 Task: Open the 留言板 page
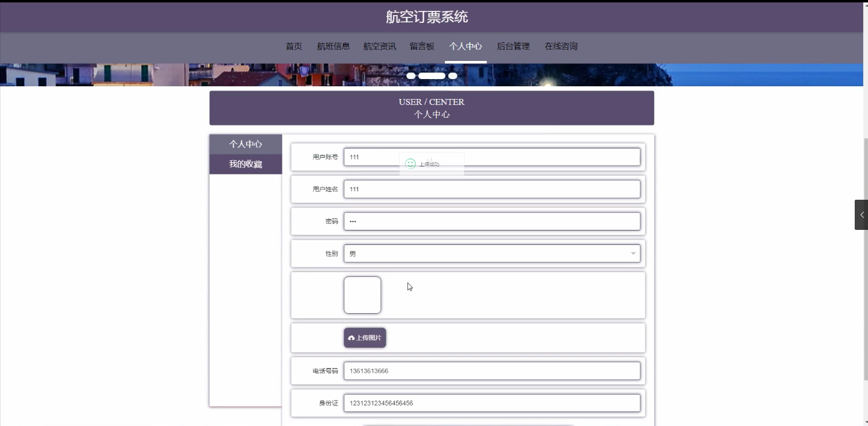coord(422,46)
